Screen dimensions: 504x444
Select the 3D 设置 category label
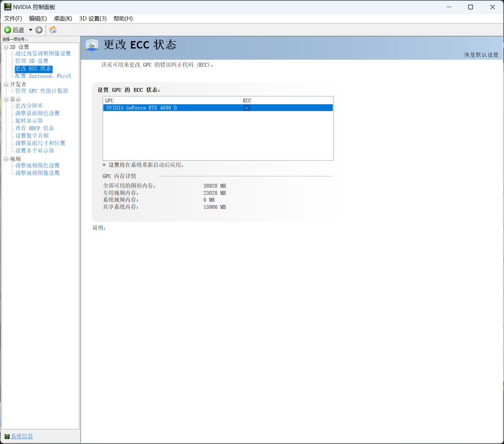19,47
